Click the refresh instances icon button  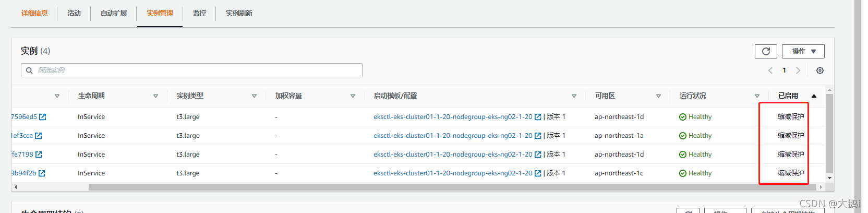tap(766, 51)
